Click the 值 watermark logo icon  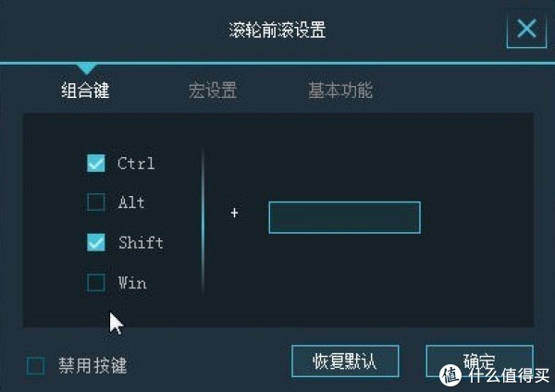[x=450, y=374]
